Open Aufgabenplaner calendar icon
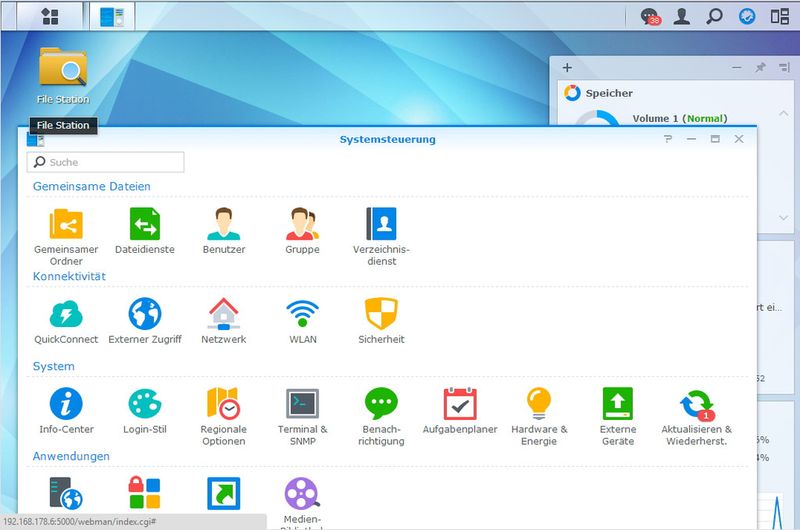800x530 pixels. click(x=460, y=403)
